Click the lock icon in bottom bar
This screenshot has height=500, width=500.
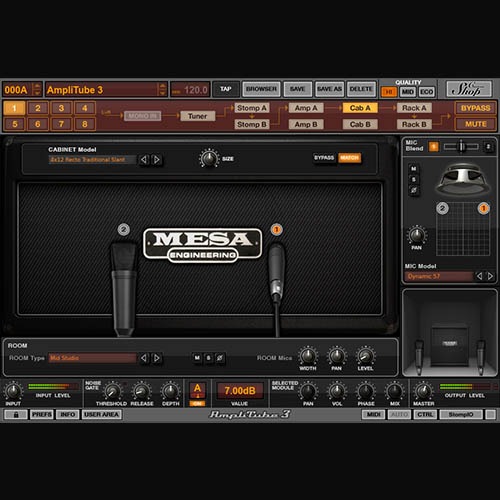[x=16, y=414]
